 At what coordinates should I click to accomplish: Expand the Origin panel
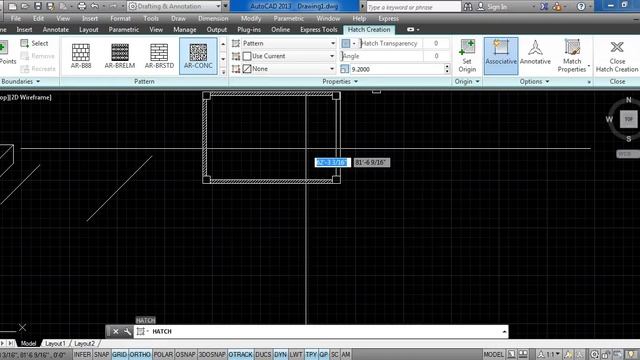tap(467, 82)
